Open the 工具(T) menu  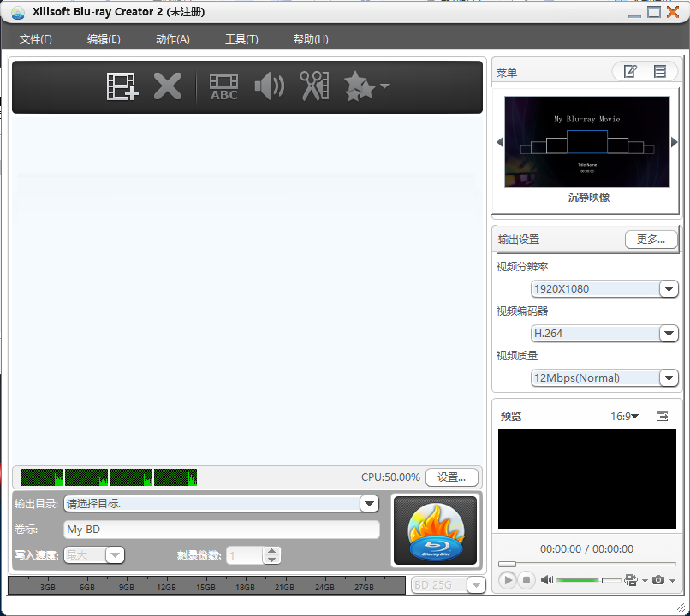[x=241, y=39]
